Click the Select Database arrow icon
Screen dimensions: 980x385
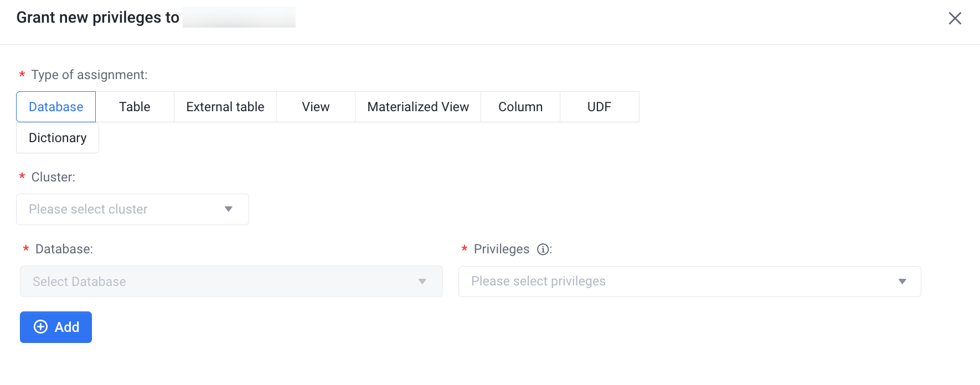(422, 282)
